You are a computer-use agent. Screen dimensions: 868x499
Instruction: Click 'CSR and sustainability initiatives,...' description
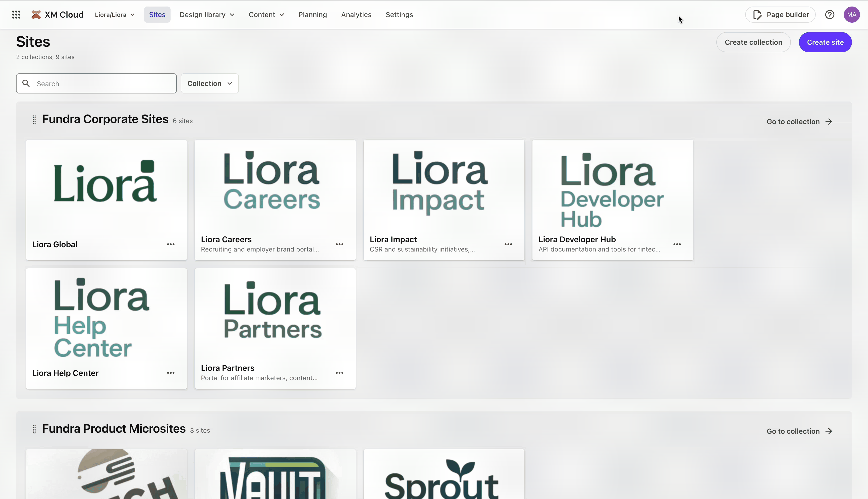422,249
